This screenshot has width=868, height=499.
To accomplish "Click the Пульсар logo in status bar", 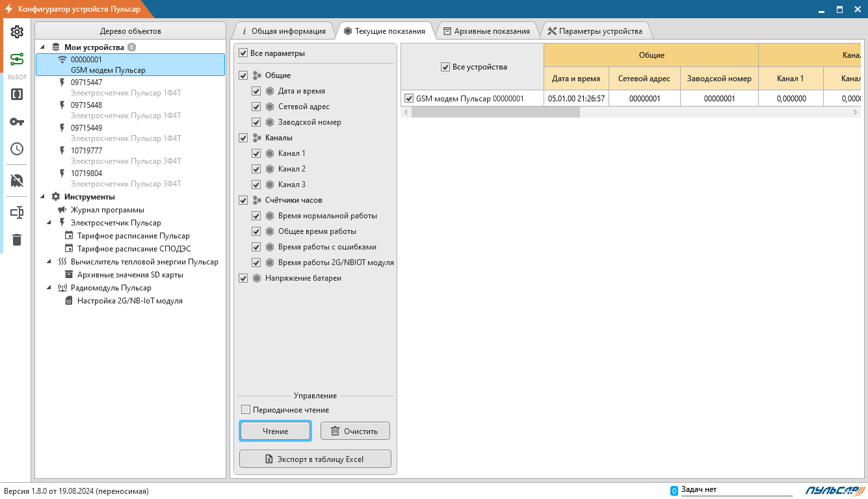I will coord(834,491).
